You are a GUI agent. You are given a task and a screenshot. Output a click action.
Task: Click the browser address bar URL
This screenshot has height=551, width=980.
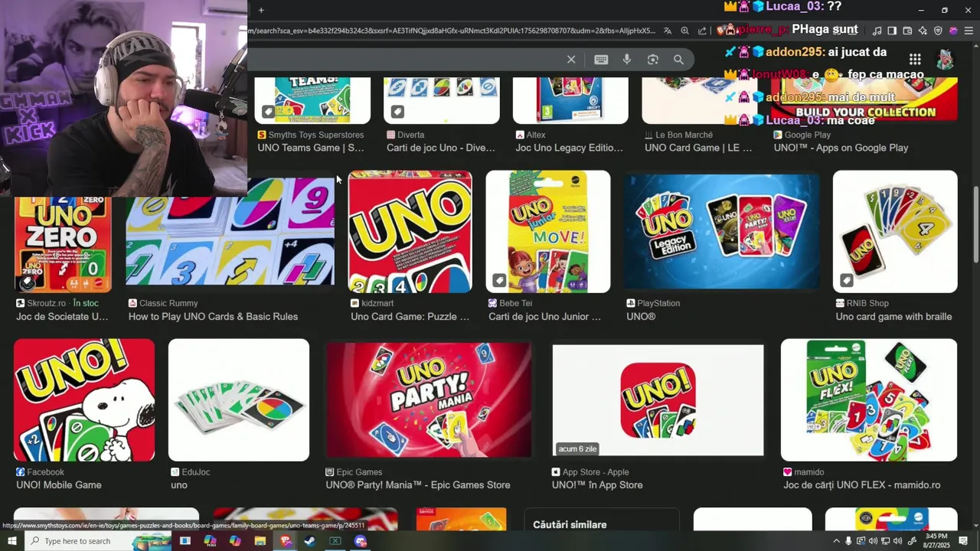click(x=452, y=31)
